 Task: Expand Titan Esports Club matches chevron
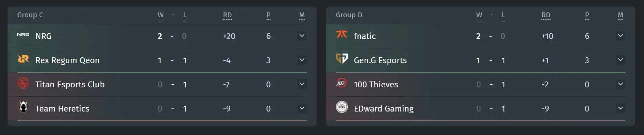302,84
